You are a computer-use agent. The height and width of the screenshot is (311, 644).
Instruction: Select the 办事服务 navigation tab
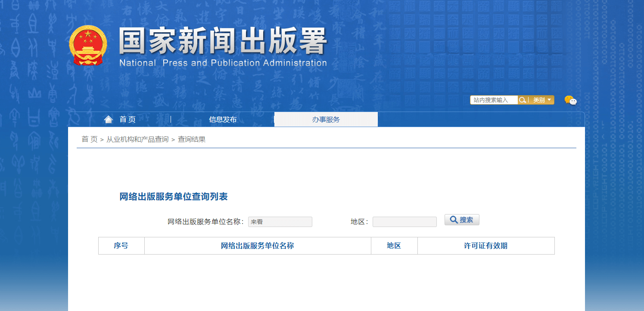click(326, 120)
